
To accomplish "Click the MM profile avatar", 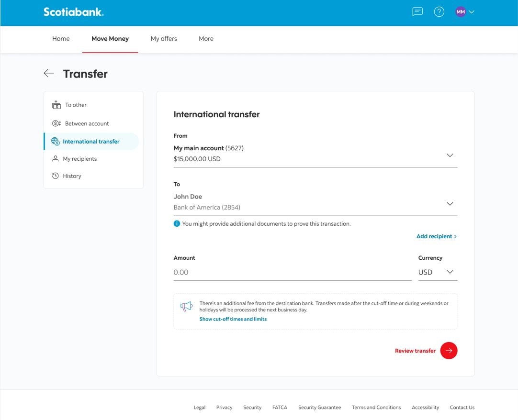I will (x=461, y=12).
